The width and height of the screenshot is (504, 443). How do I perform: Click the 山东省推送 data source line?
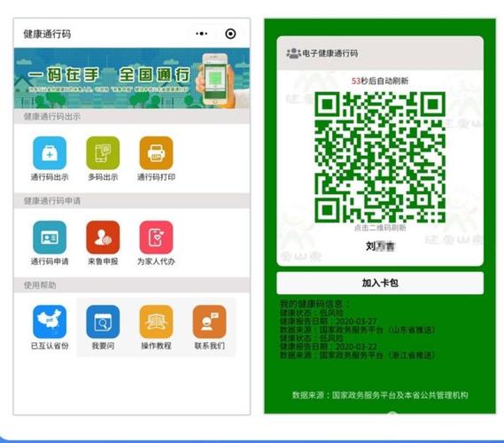click(x=358, y=330)
